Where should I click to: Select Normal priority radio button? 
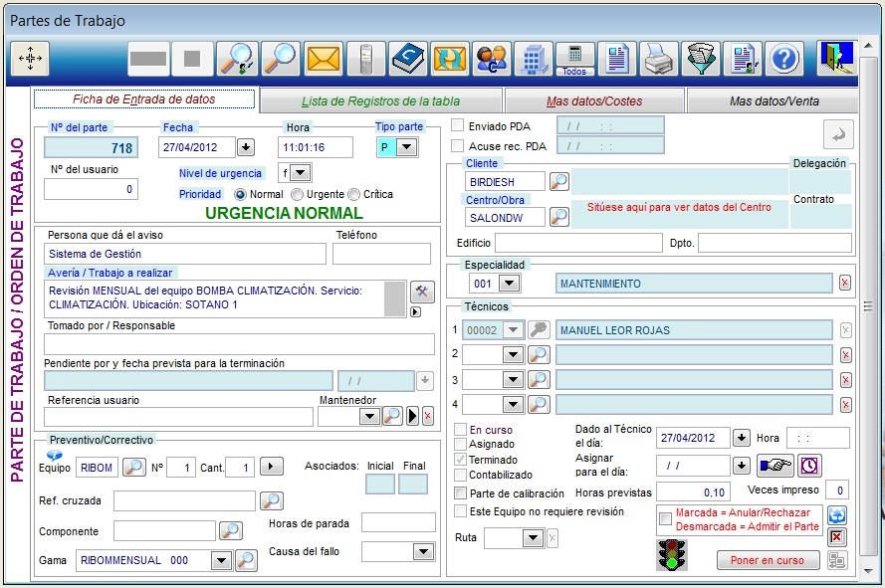click(x=241, y=195)
